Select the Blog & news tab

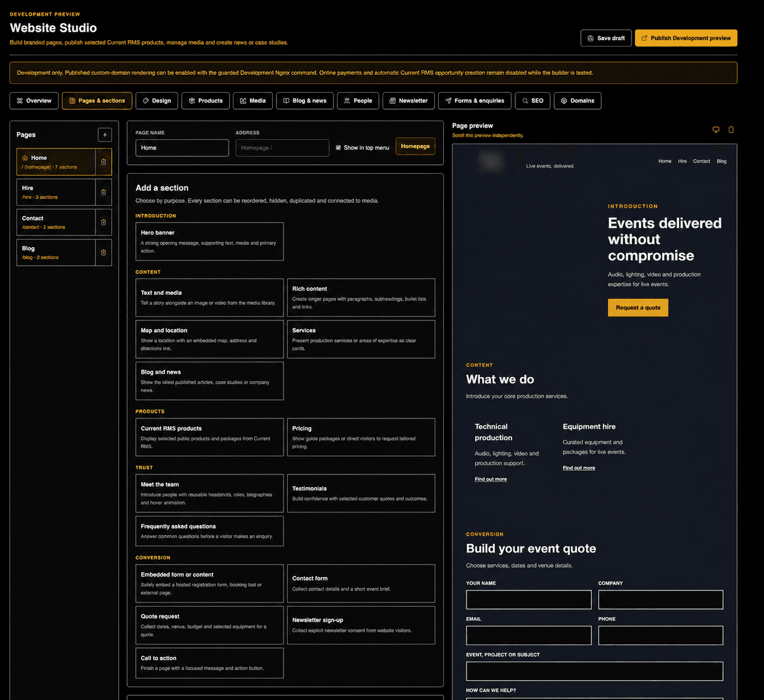(305, 101)
